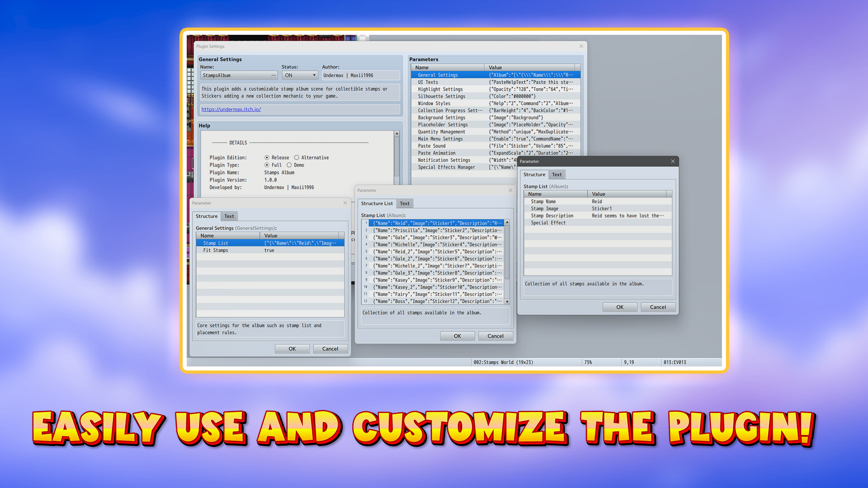This screenshot has width=868, height=488.
Task: Open the Special Effects Manager parameter
Action: coord(447,167)
